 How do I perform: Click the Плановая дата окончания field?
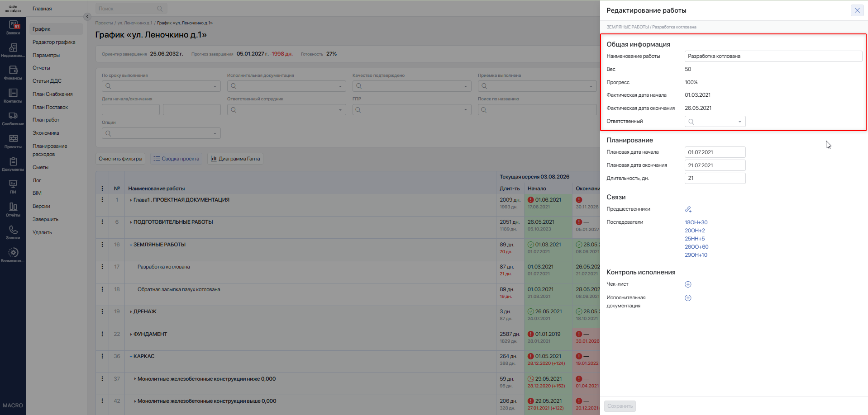pyautogui.click(x=715, y=165)
